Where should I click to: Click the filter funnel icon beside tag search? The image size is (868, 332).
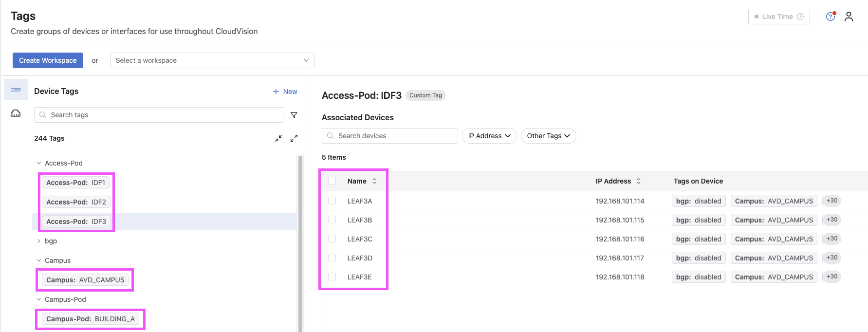(x=294, y=115)
